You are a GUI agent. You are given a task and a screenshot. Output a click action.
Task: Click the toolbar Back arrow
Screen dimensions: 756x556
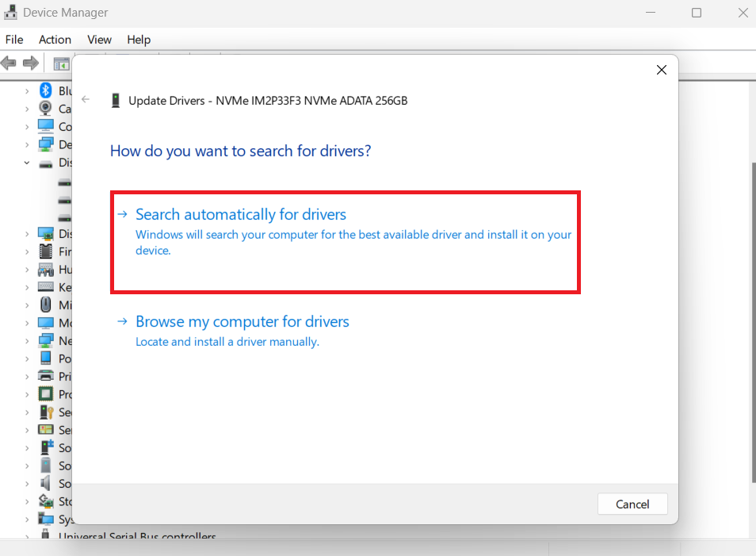point(9,63)
